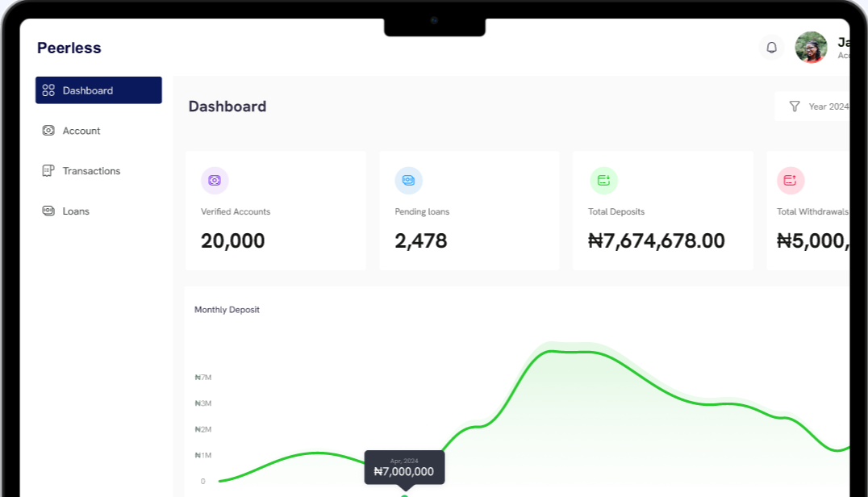The height and width of the screenshot is (497, 868).
Task: Click the Loans cash icon in sidebar
Action: pyautogui.click(x=48, y=211)
